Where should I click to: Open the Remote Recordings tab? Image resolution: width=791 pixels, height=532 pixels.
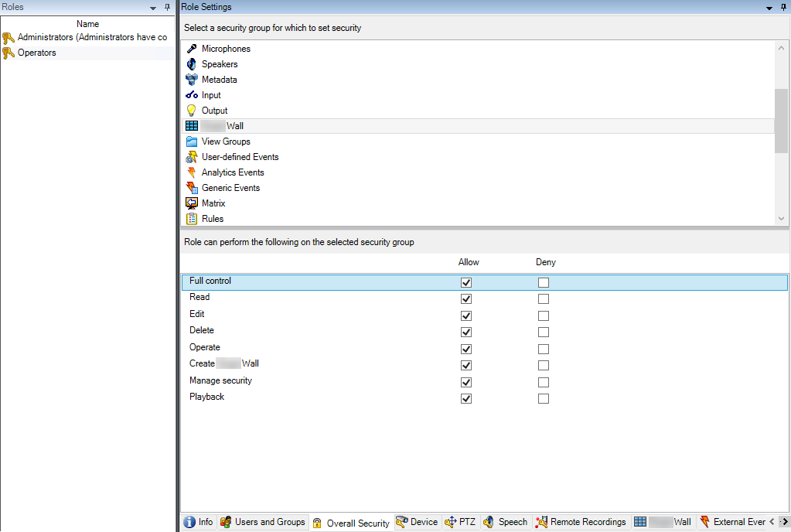click(581, 523)
